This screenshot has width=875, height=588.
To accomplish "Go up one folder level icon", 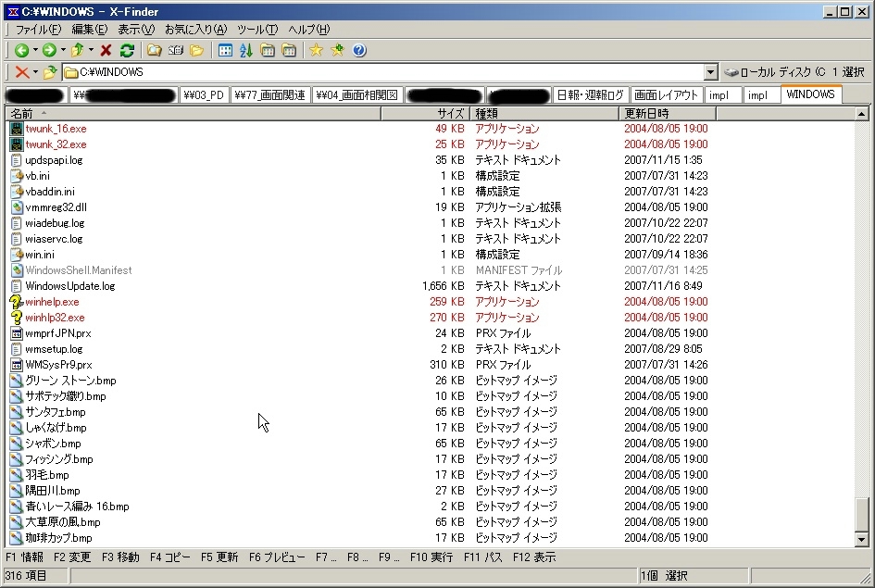I will [77, 51].
